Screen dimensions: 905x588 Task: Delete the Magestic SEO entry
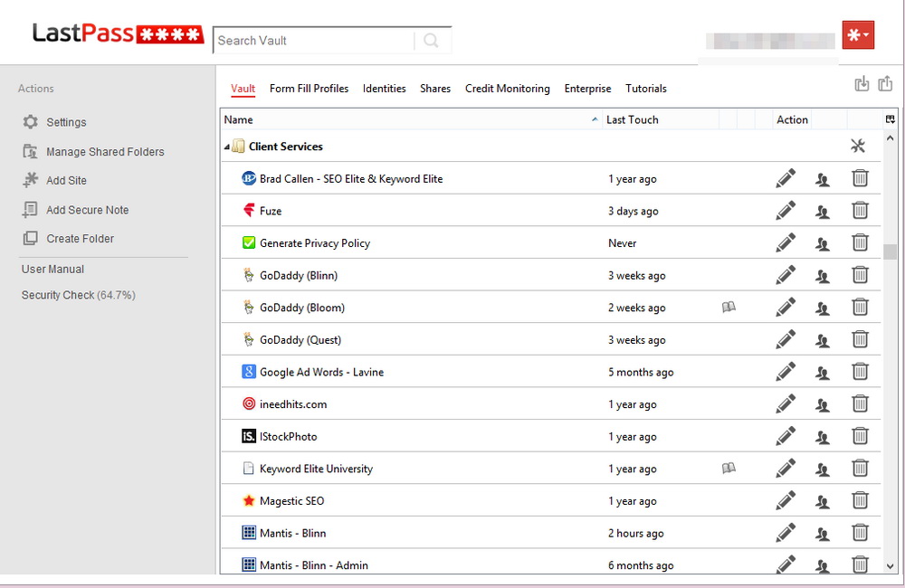(x=860, y=501)
